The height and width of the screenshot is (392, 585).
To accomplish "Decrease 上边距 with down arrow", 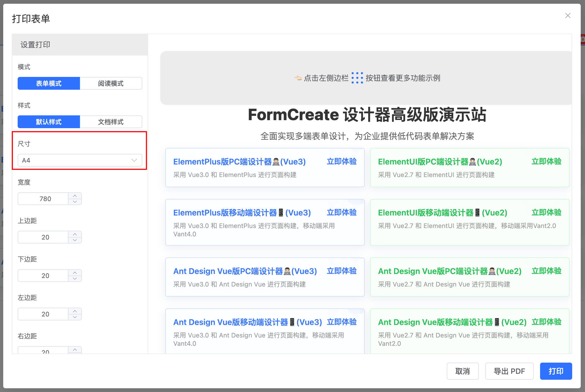I will [75, 240].
